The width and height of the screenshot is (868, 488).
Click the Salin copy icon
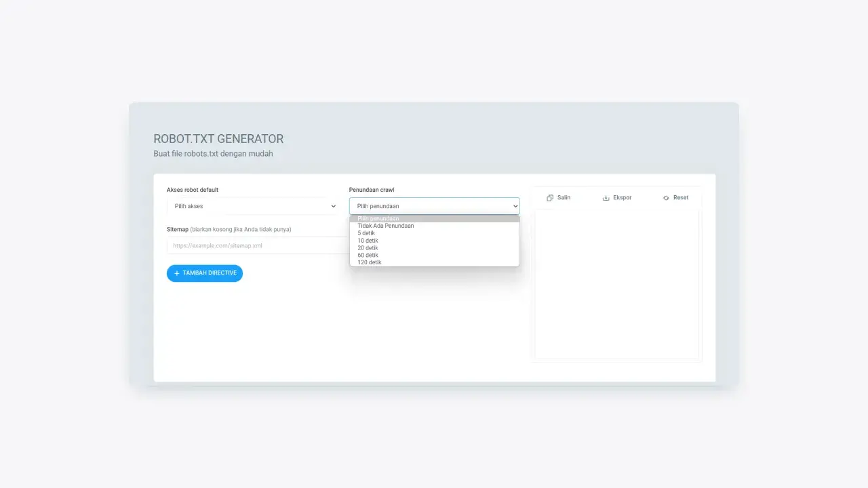(550, 198)
